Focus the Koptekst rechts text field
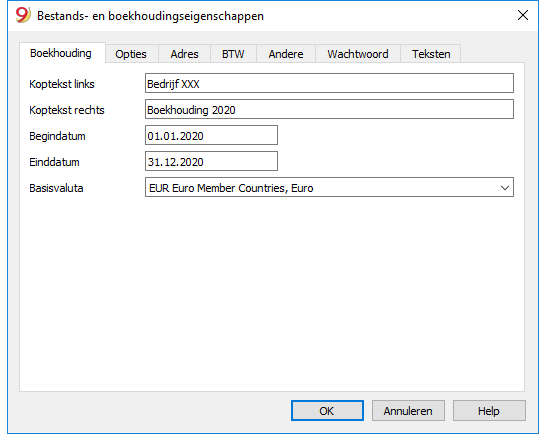Screen dimensions: 546x441 (x=329, y=109)
